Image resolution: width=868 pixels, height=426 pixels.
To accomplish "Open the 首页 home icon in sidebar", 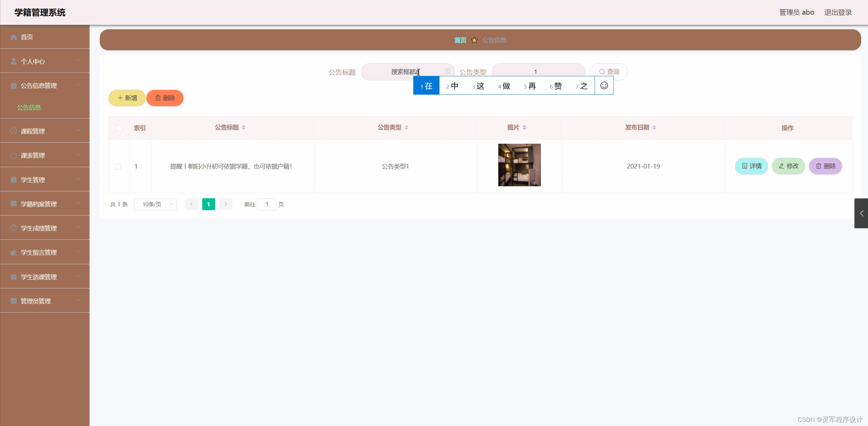I will coord(13,37).
